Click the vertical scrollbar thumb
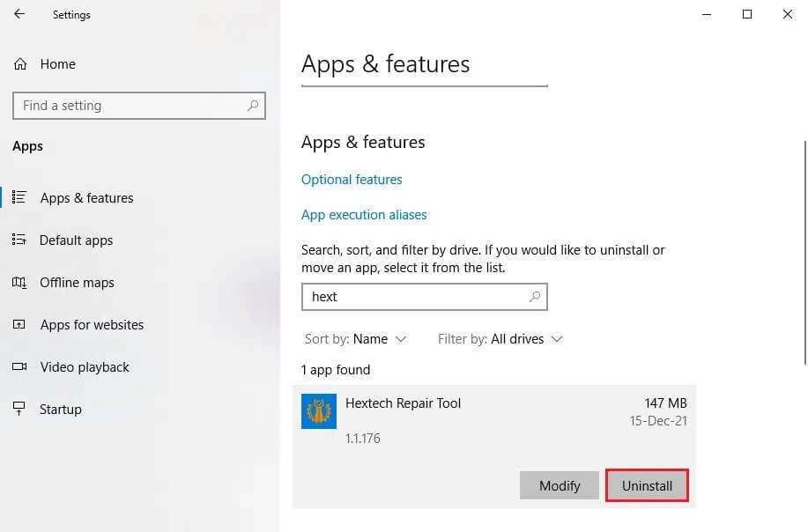The image size is (808, 532). [x=804, y=253]
